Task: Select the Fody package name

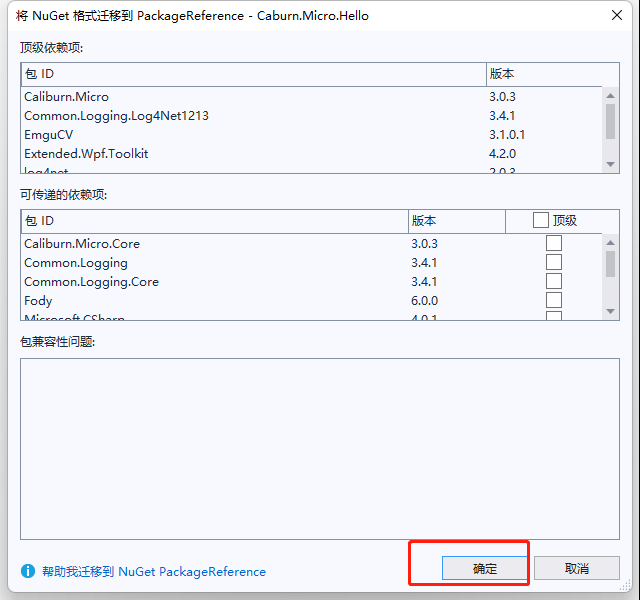Action: (38, 301)
